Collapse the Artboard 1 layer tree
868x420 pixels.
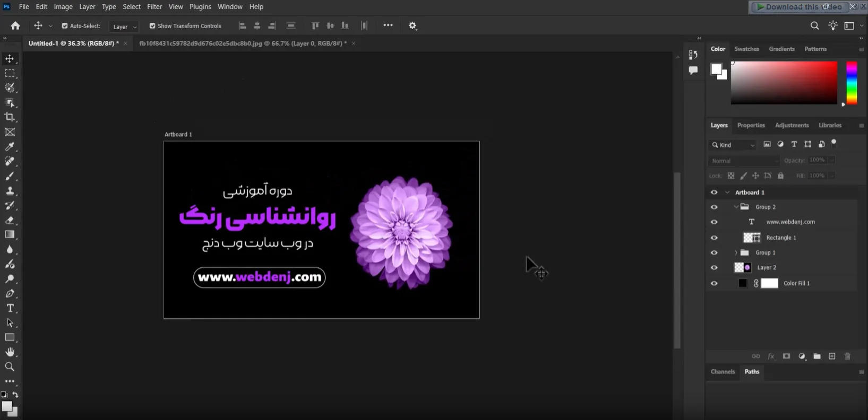pos(727,192)
